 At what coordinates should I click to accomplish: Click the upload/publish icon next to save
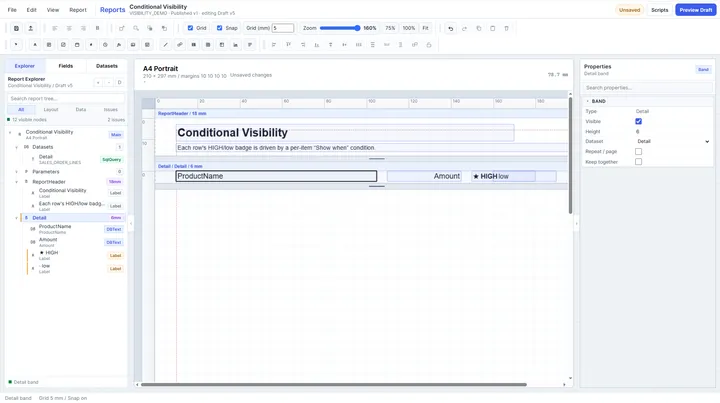coord(31,28)
